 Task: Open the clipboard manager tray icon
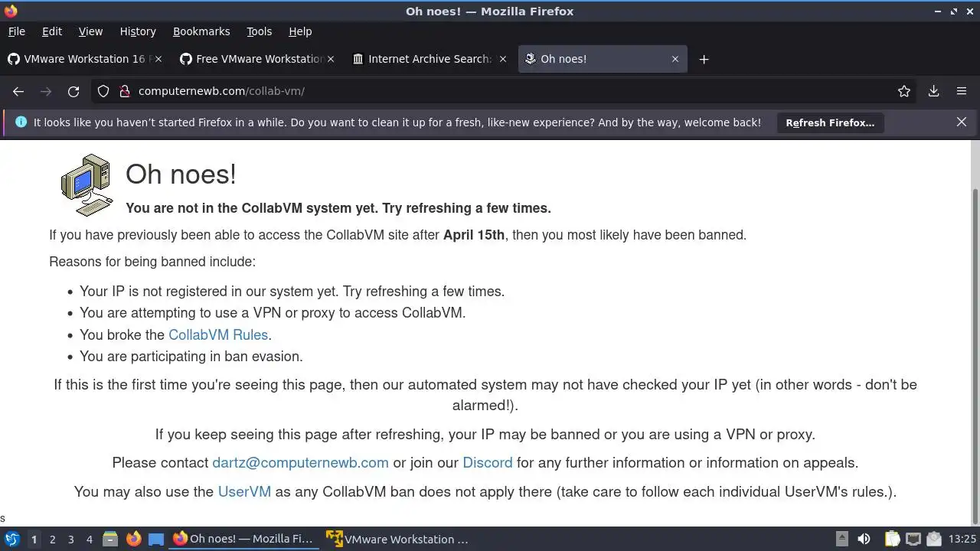(x=892, y=539)
